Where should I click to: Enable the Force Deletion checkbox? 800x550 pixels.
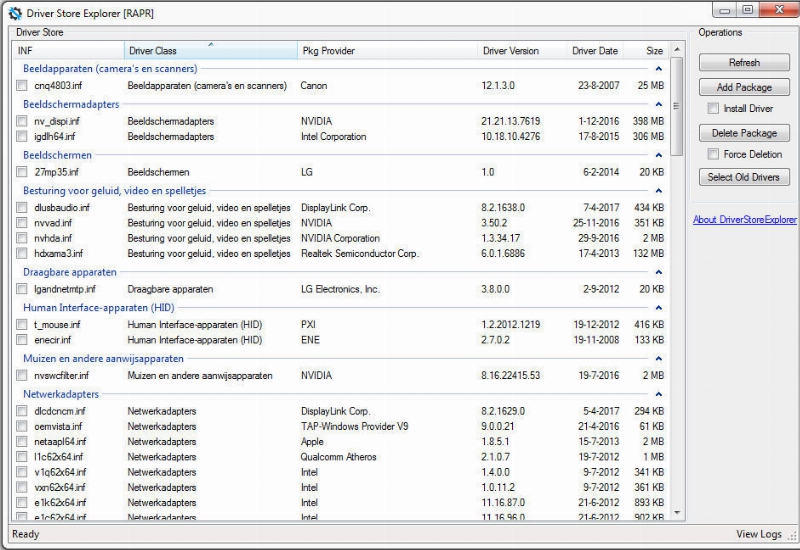pos(713,154)
